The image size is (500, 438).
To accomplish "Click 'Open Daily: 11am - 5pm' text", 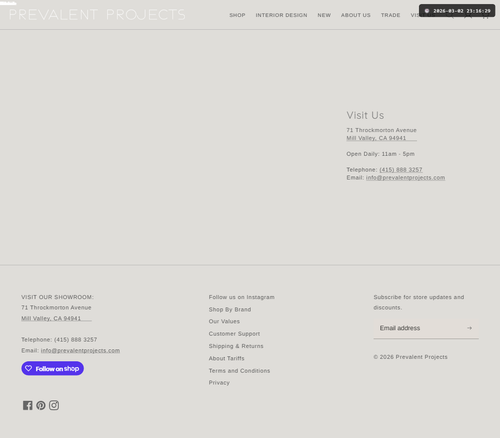I will click(380, 154).
